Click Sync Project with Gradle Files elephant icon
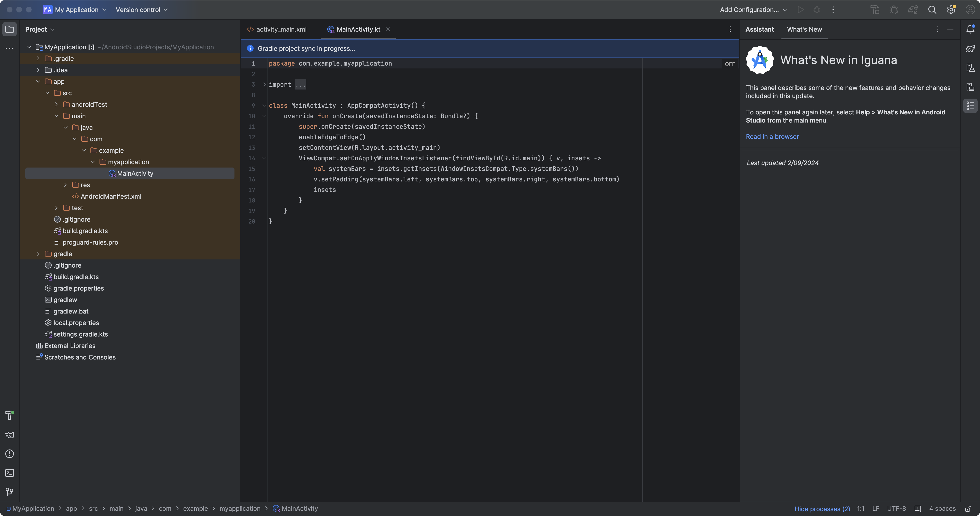 (913, 10)
